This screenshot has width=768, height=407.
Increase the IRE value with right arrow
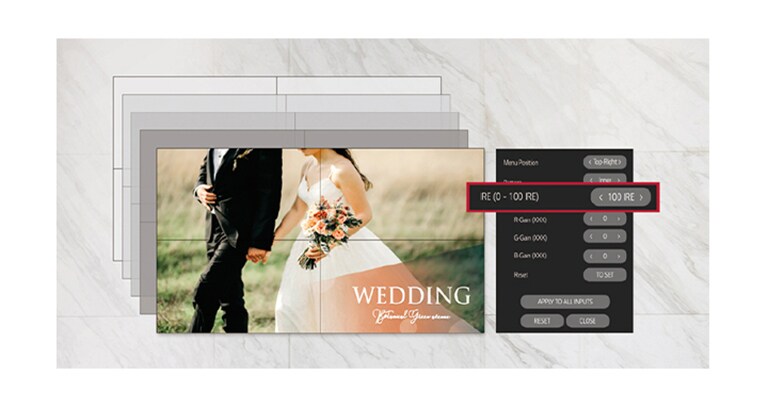click(641, 198)
